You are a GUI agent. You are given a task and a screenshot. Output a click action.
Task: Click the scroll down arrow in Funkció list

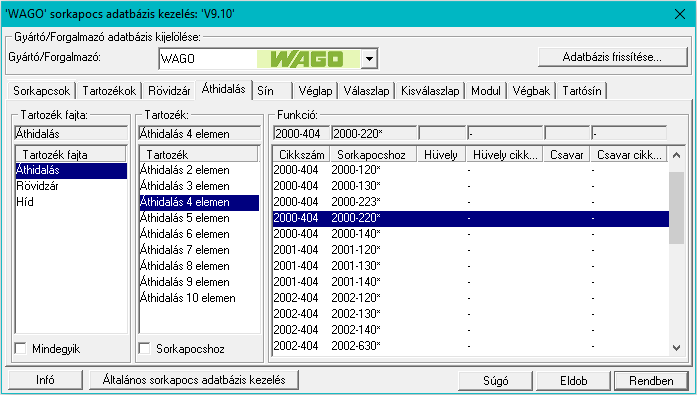click(677, 348)
